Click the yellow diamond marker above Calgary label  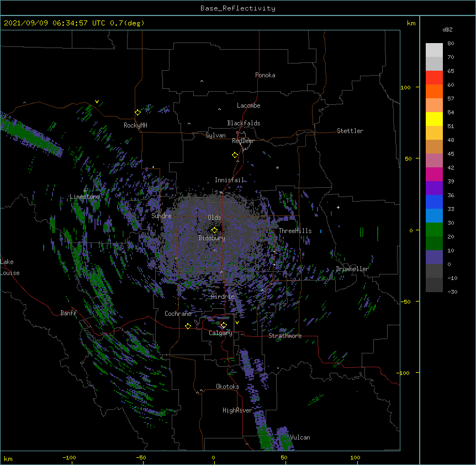click(224, 325)
